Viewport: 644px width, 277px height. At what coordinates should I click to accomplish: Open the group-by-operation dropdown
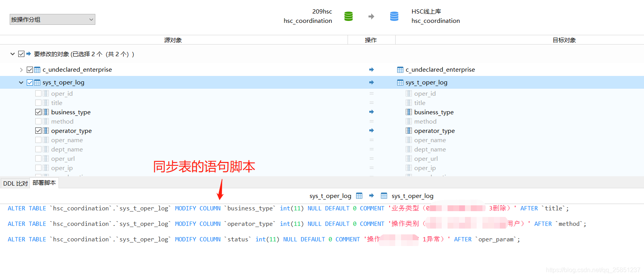[x=52, y=19]
